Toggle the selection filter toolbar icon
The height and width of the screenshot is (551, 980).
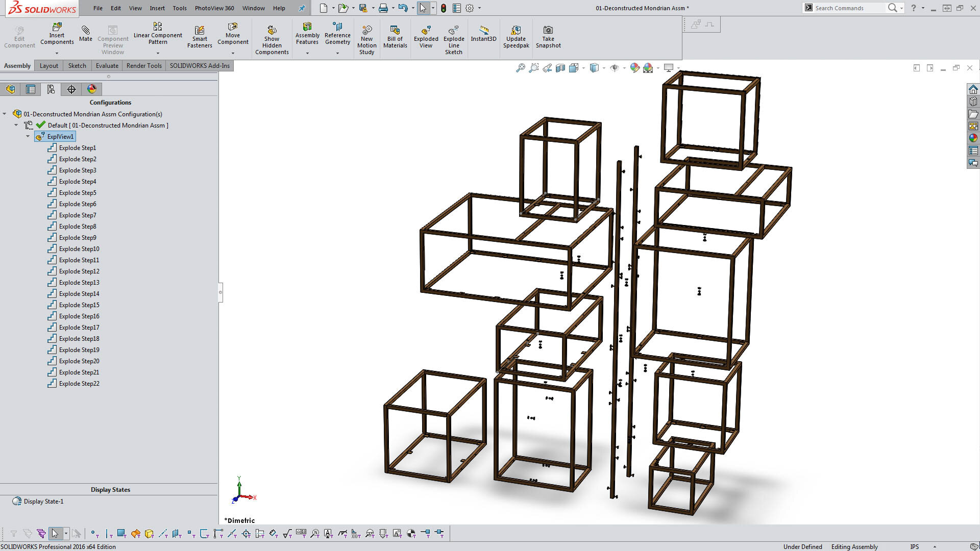click(14, 534)
